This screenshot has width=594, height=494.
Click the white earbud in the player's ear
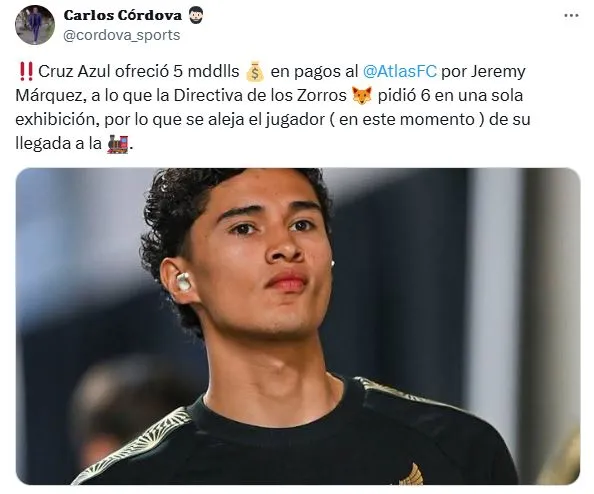point(183,281)
